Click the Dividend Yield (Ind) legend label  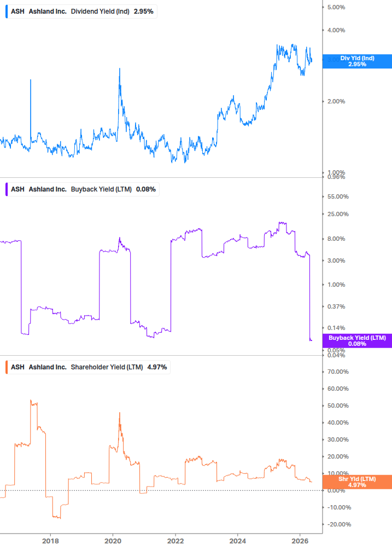[100, 11]
